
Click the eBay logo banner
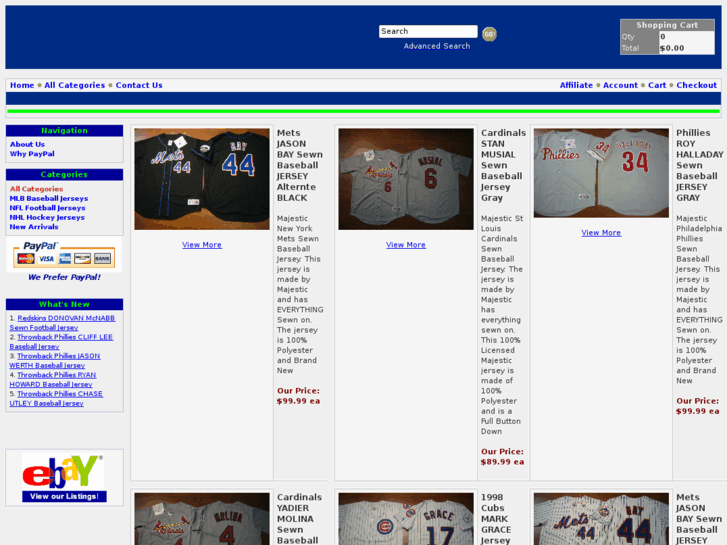[x=64, y=478]
